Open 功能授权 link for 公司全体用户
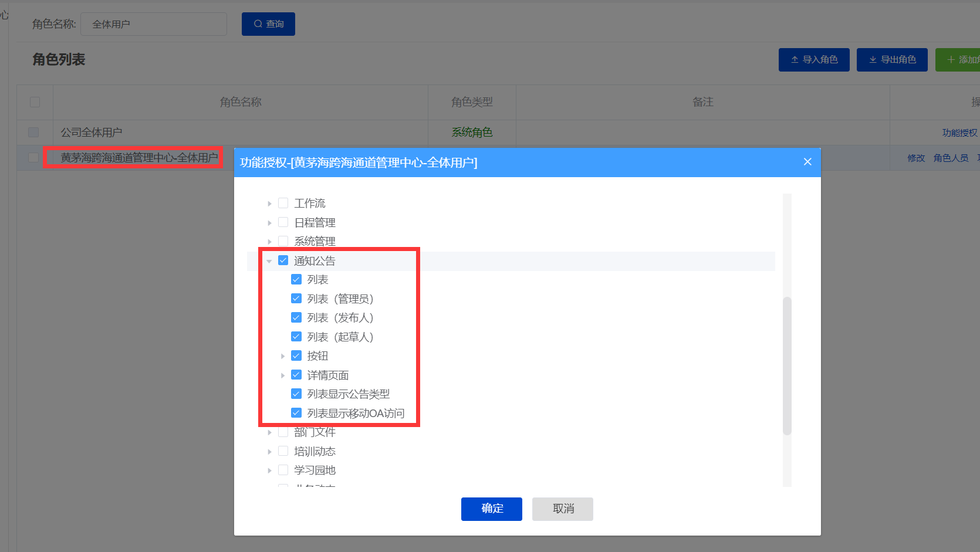980x552 pixels. click(960, 133)
